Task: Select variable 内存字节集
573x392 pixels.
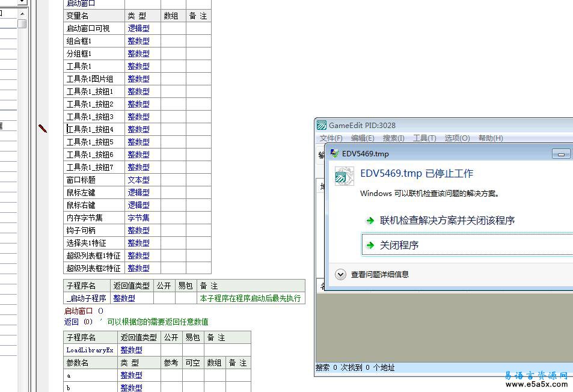Action: (x=84, y=218)
